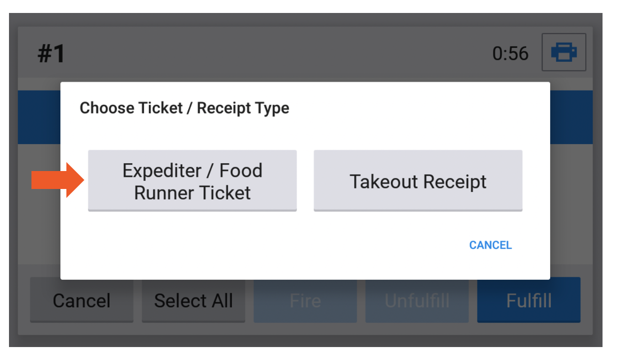The height and width of the screenshot is (364, 618).
Task: Click the printer icon in the ticket header
Action: (x=564, y=52)
